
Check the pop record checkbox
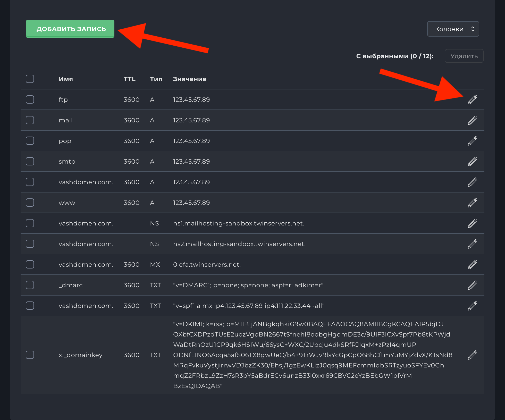tap(30, 141)
